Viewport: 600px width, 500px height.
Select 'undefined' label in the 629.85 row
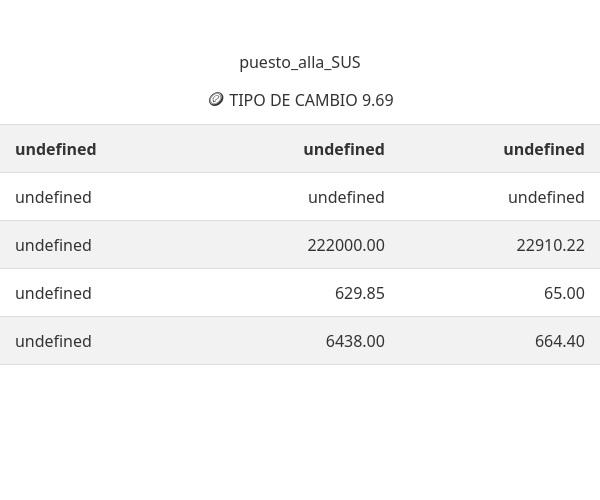pyautogui.click(x=53, y=293)
